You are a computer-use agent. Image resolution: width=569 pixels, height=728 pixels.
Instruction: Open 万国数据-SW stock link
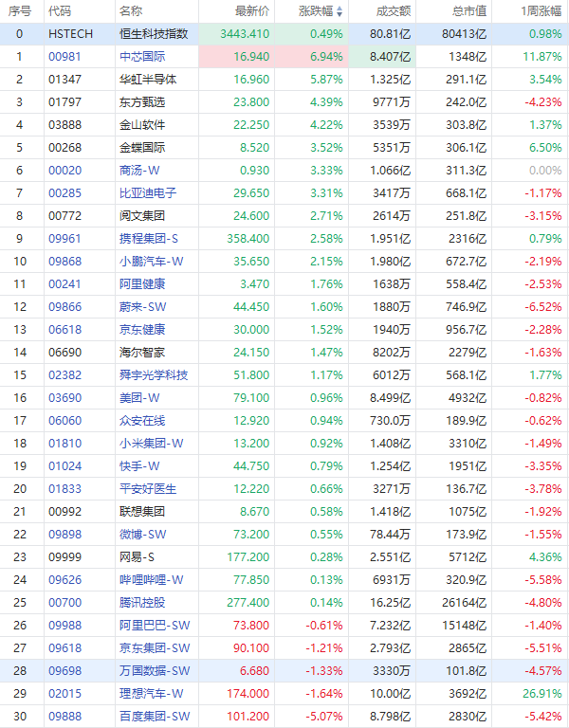coord(155,671)
